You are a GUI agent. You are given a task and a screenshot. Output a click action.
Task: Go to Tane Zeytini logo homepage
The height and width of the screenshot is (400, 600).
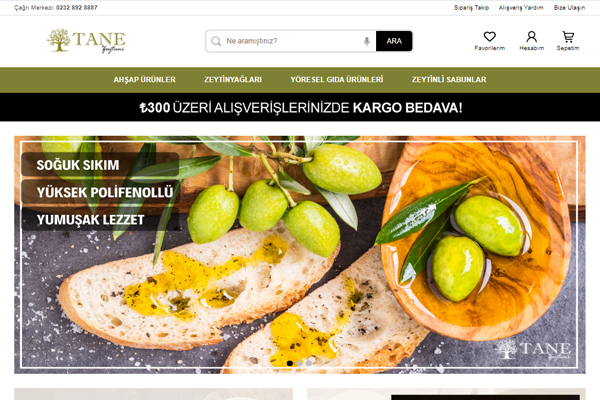(86, 41)
